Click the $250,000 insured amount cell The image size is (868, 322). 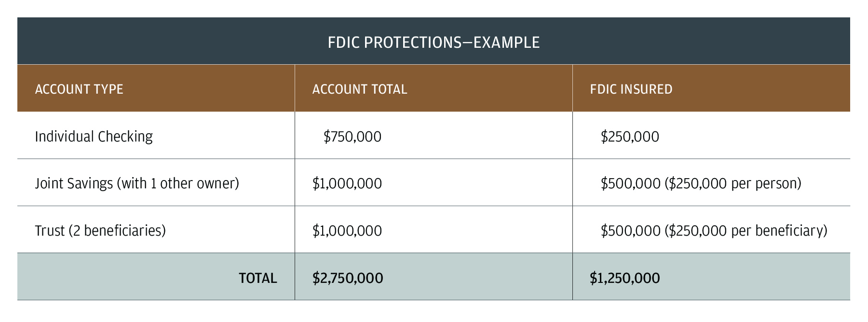[629, 137]
